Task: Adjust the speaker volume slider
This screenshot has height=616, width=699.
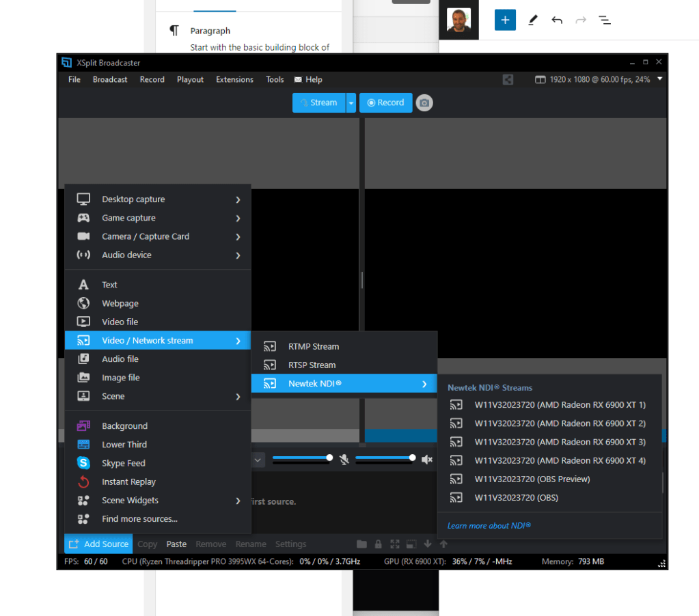Action: click(385, 458)
